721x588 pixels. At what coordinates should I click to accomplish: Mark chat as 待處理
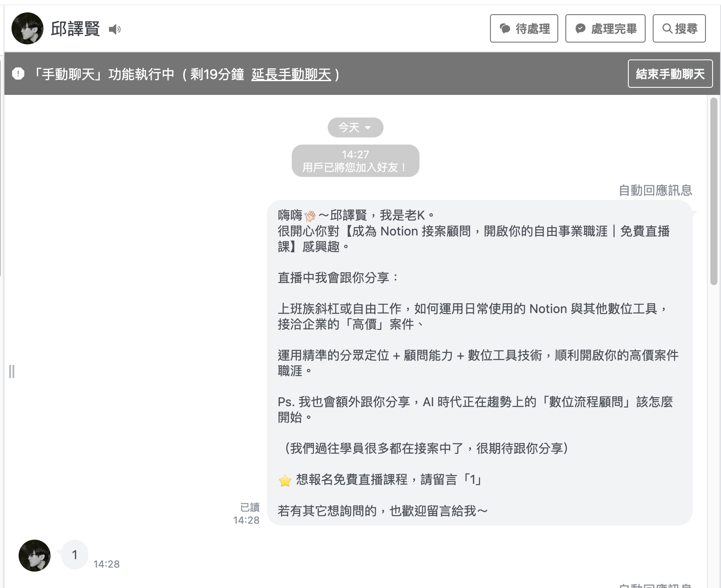(x=524, y=28)
